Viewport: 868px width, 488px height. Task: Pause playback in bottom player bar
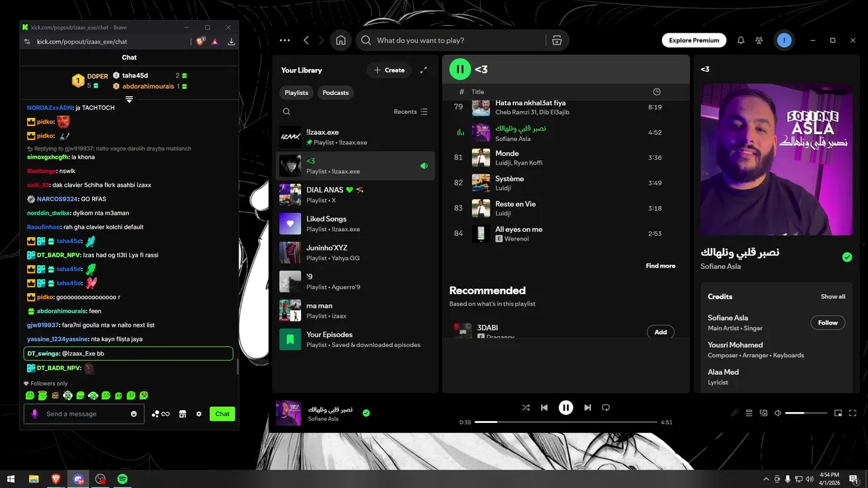566,407
